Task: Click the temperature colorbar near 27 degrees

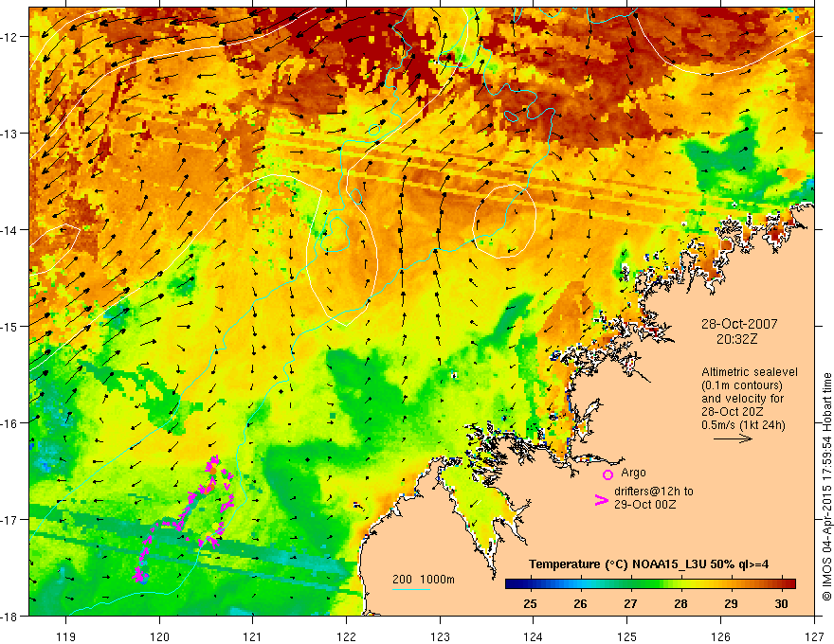Action: click(630, 583)
